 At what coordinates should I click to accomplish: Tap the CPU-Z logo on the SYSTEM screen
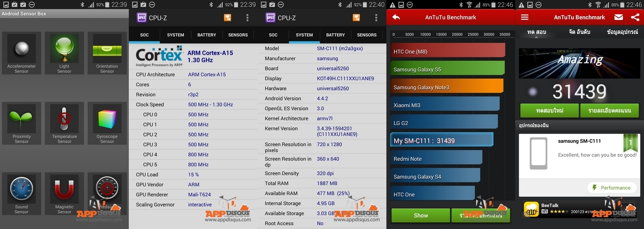[x=270, y=18]
